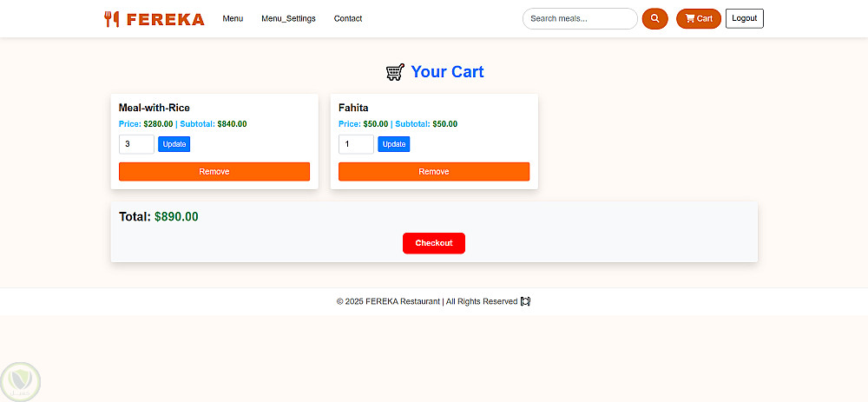Click the $890.00 total amount
Viewport: 868px width, 402px height.
click(x=176, y=217)
